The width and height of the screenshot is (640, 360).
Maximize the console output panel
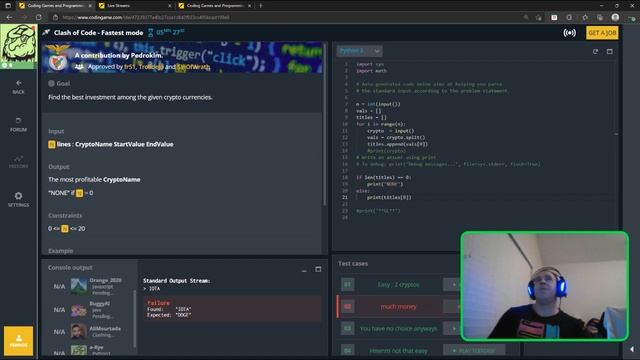pos(318,269)
